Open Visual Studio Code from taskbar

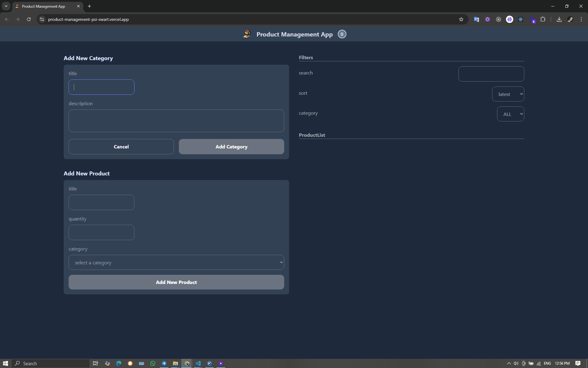[x=198, y=363]
